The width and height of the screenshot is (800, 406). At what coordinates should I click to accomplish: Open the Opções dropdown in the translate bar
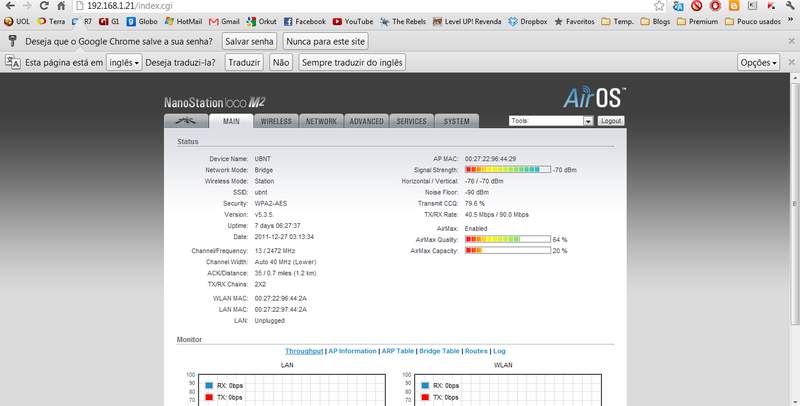(758, 62)
